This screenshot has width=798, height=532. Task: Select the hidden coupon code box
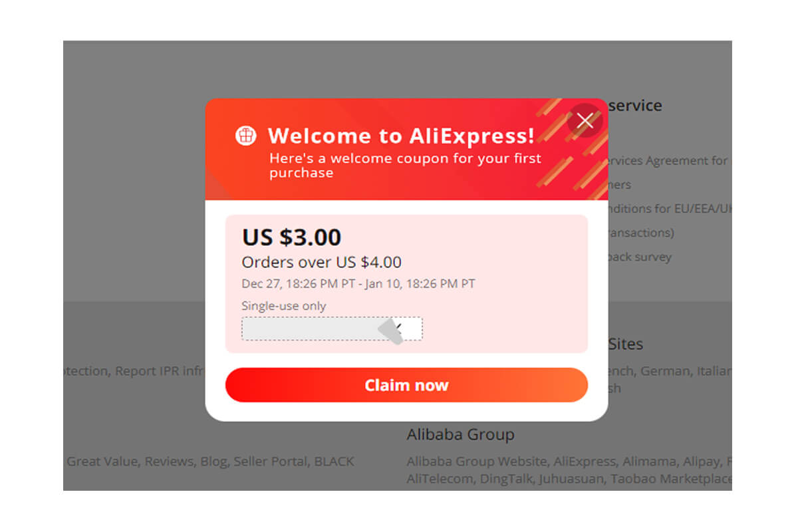pyautogui.click(x=332, y=329)
